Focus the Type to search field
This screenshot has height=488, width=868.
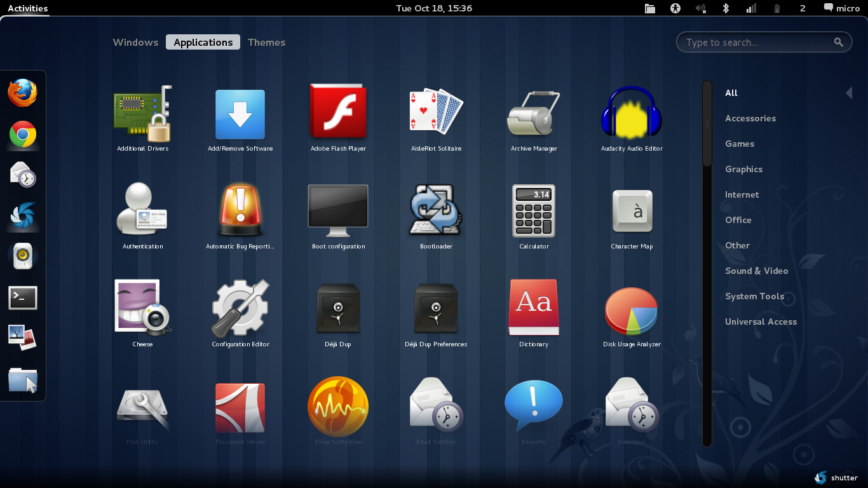click(x=764, y=43)
